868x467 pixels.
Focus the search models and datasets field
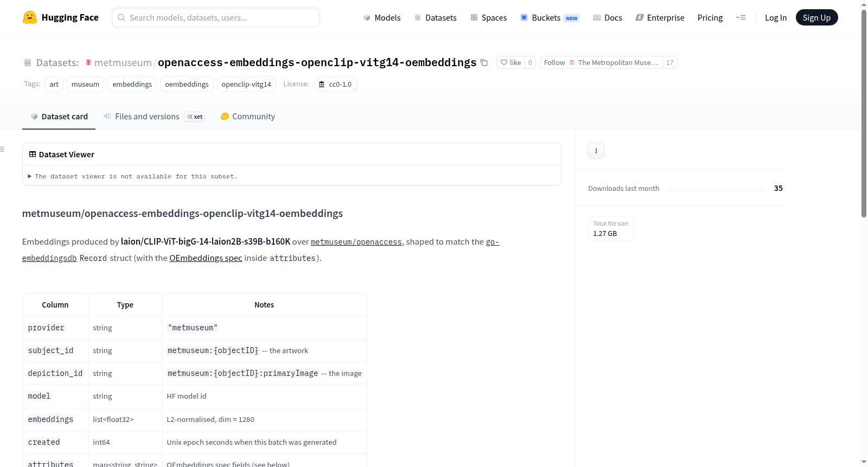click(x=216, y=17)
